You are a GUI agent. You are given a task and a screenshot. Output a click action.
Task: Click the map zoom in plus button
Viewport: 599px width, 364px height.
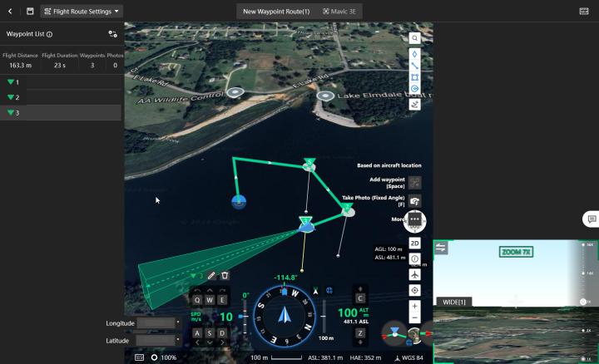point(414,306)
